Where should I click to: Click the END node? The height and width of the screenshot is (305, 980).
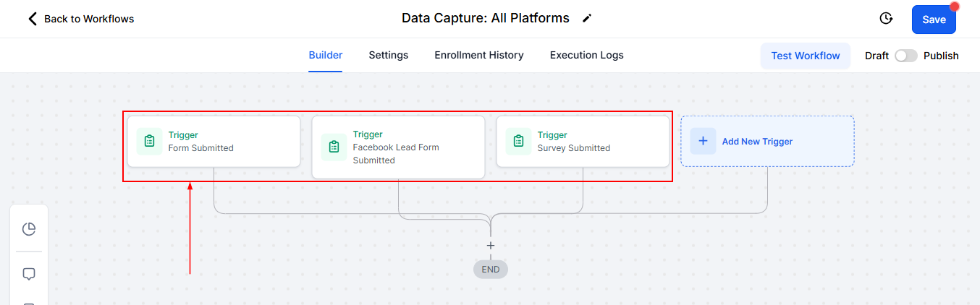click(x=491, y=269)
